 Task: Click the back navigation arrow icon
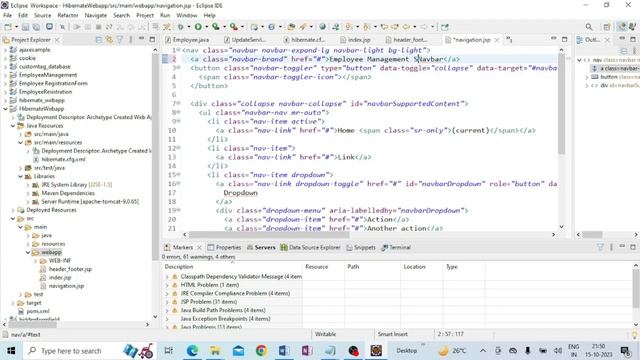tap(406, 27)
